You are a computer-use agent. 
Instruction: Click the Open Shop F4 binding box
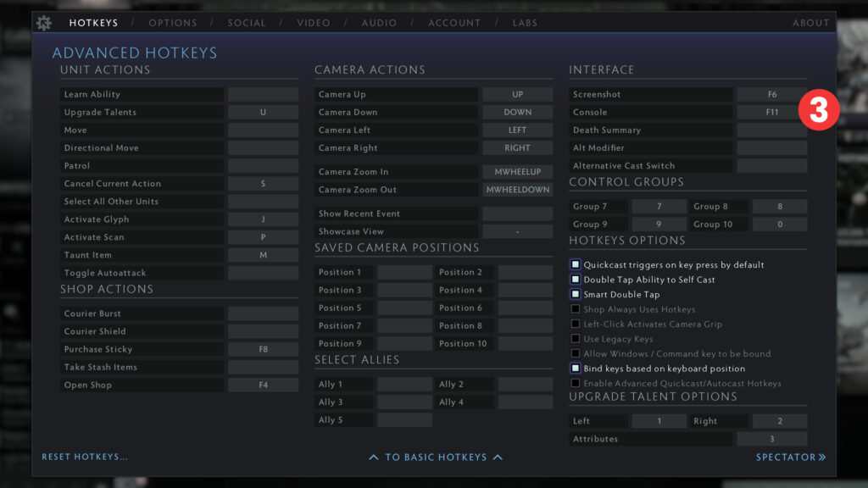pos(263,385)
